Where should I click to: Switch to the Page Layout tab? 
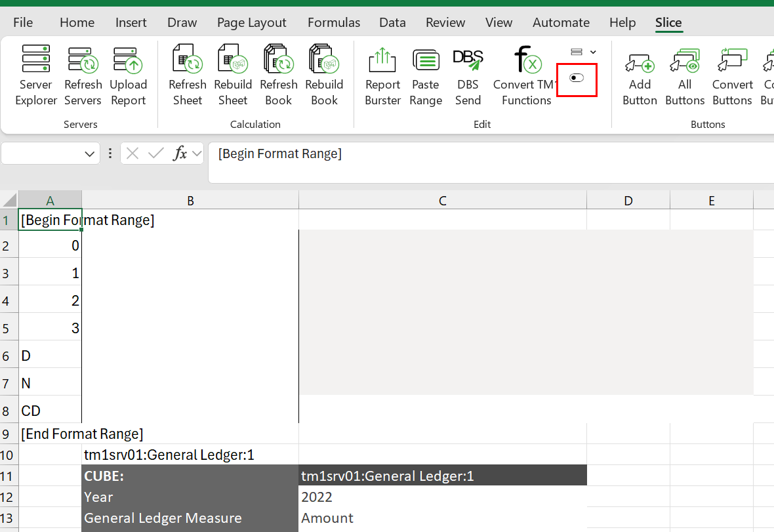251,23
